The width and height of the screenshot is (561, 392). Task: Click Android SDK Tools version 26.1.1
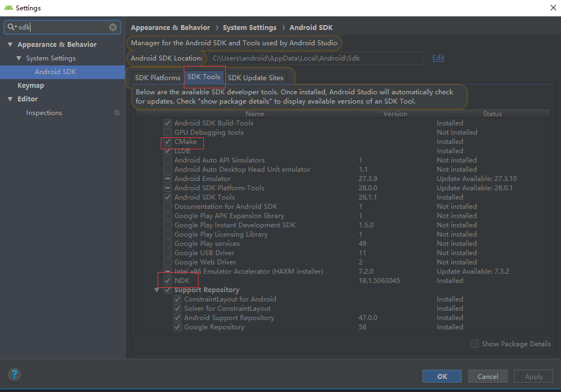tap(367, 197)
